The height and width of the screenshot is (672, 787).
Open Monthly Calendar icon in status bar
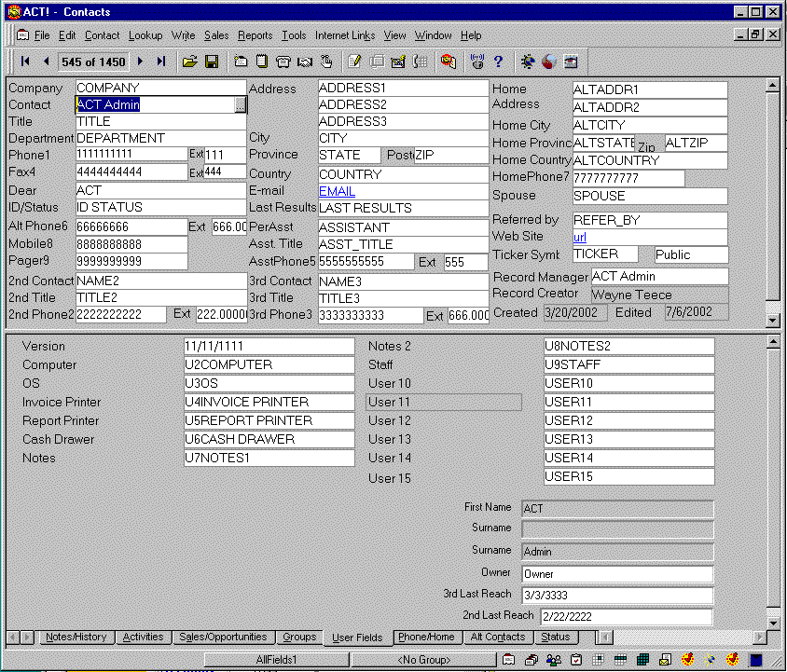(642, 660)
